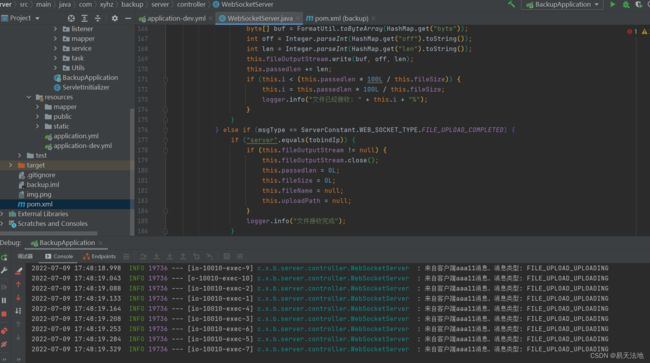Switch to the pom.xml (backup) tab
Screen dimensions: 650x363
click(337, 18)
